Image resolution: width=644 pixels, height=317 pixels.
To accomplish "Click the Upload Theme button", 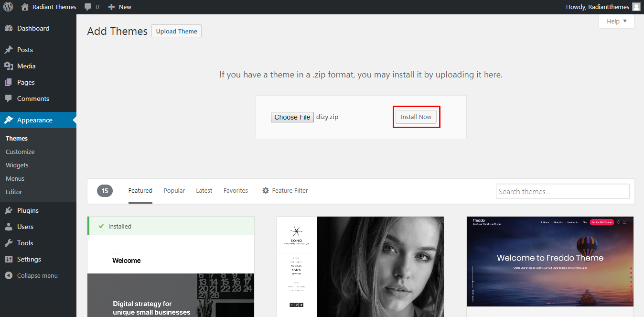I will (x=176, y=31).
